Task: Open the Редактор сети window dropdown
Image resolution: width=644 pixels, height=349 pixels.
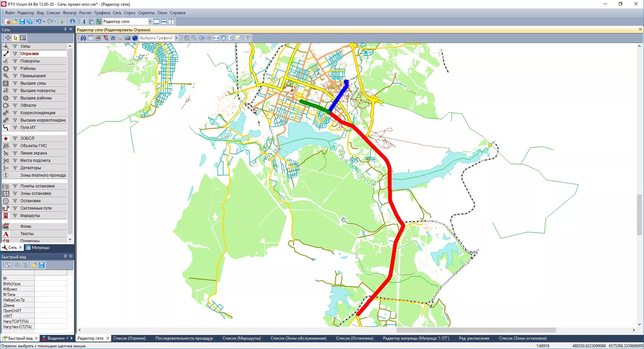Action: coord(150,21)
